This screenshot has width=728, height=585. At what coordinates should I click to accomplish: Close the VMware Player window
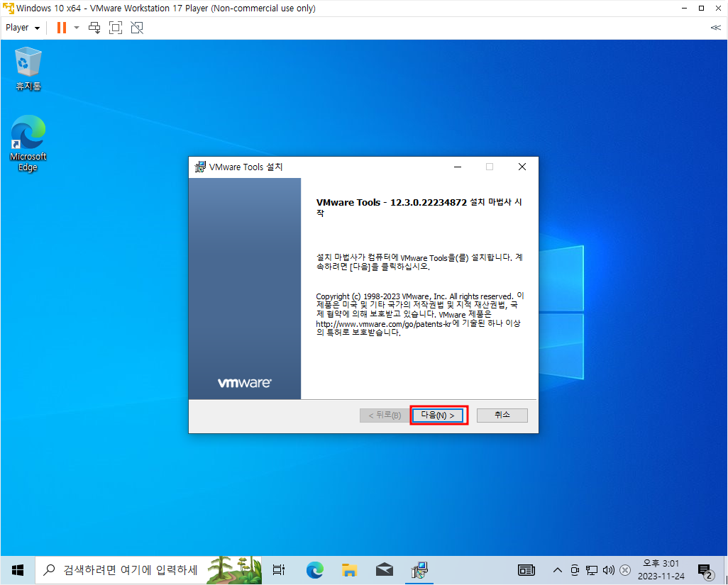pos(718,9)
